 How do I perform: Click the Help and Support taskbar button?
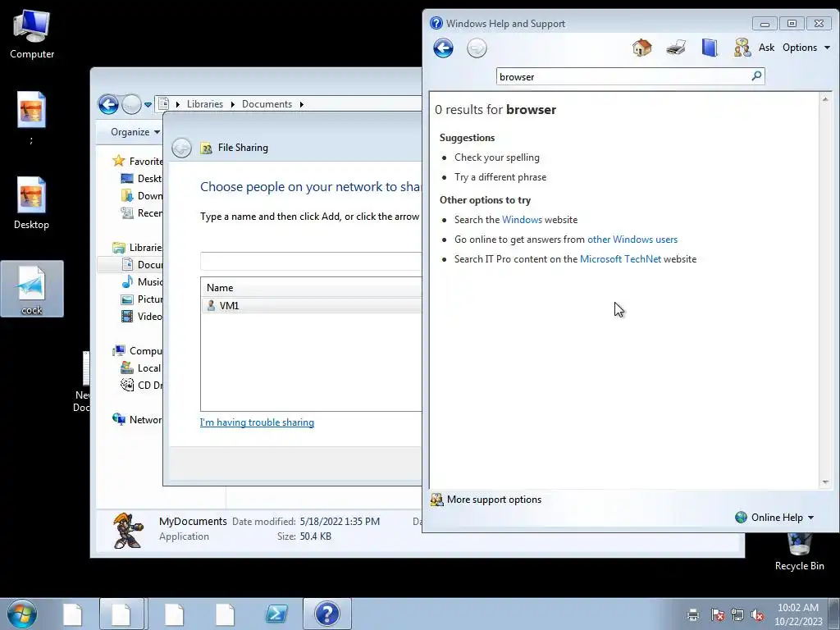click(x=326, y=614)
